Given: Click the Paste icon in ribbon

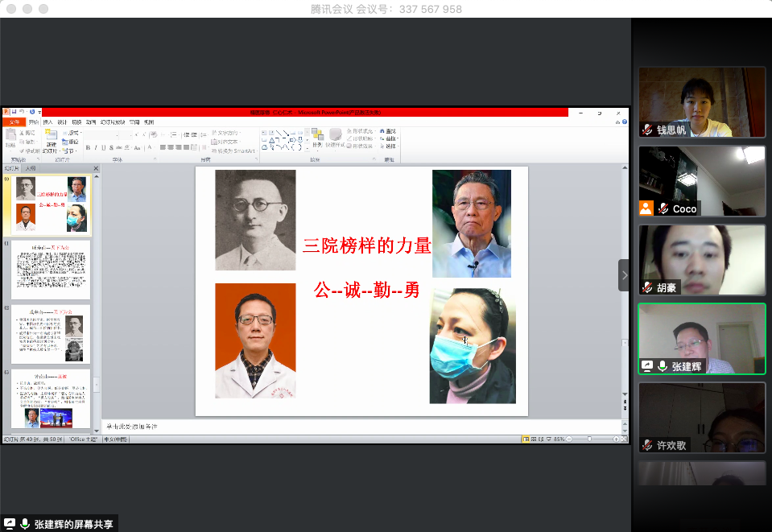Looking at the screenshot, I should click(x=10, y=138).
